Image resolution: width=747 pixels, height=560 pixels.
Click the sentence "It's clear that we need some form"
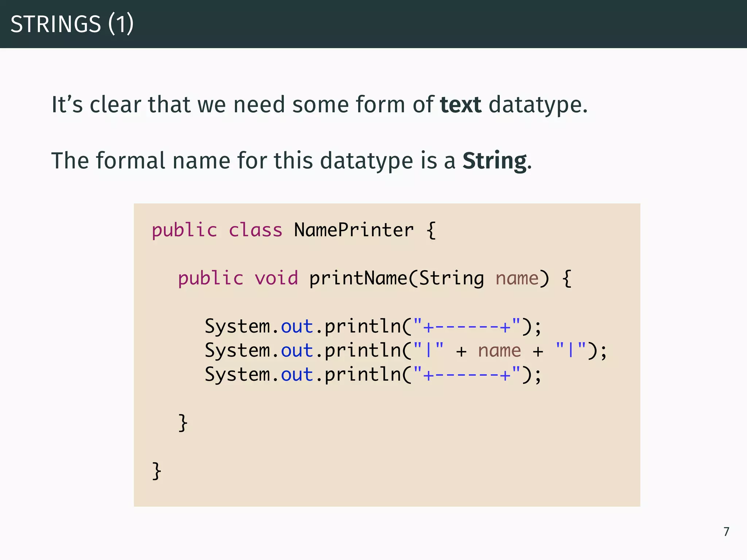click(x=320, y=105)
